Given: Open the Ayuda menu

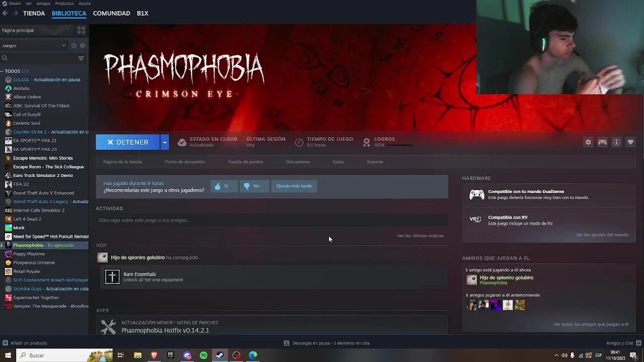Looking at the screenshot, I should 85,4.
